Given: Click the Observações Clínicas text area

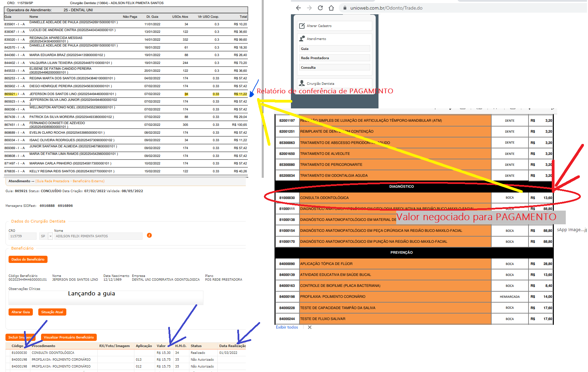Looking at the screenshot, I should pos(106,298).
